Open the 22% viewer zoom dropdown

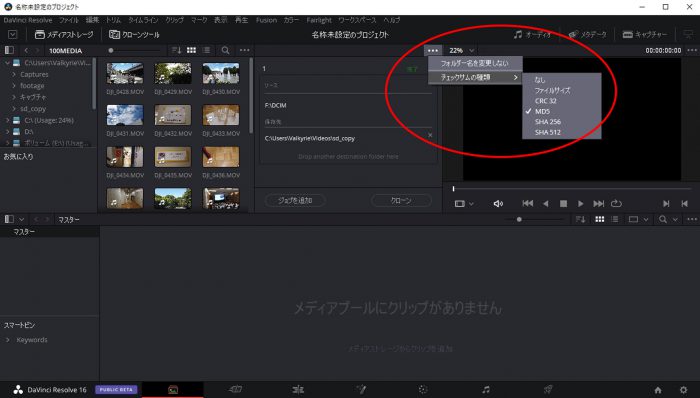461,50
